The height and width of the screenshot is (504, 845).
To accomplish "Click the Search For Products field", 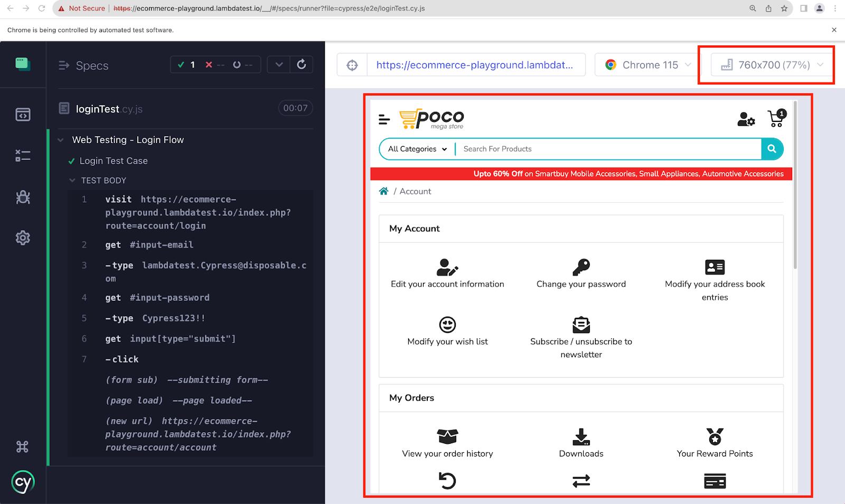I will (x=607, y=149).
